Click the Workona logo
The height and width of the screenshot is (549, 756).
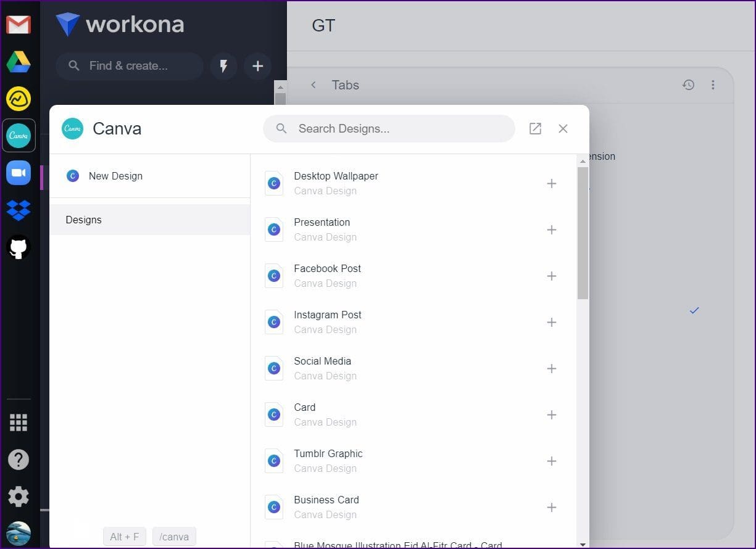[x=120, y=25]
